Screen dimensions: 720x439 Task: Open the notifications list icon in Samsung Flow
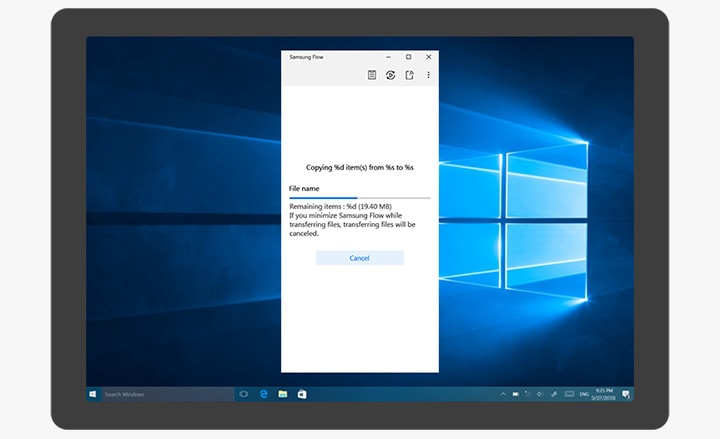[372, 75]
